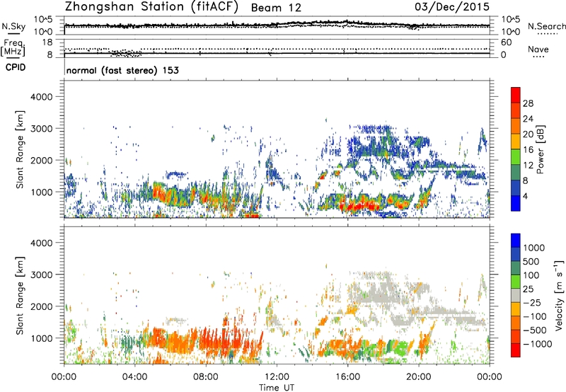Click the 1000 slant-range tick on velocity panel

pos(41,338)
